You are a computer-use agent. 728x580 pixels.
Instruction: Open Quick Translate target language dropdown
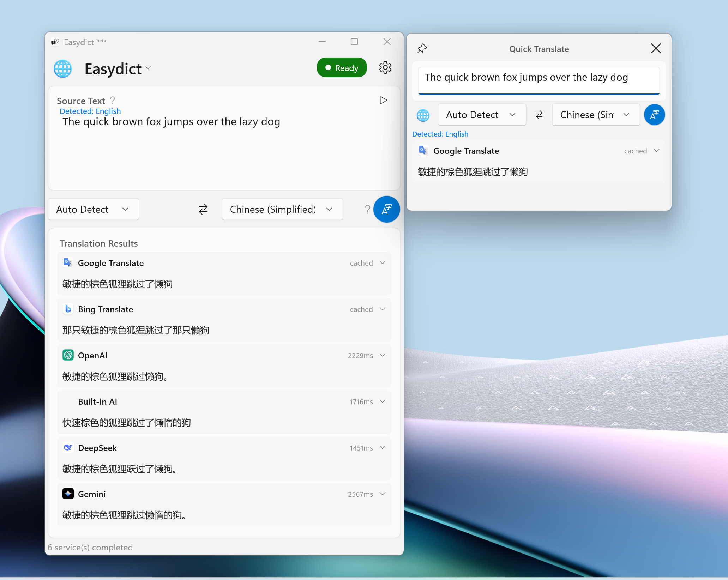pos(596,115)
